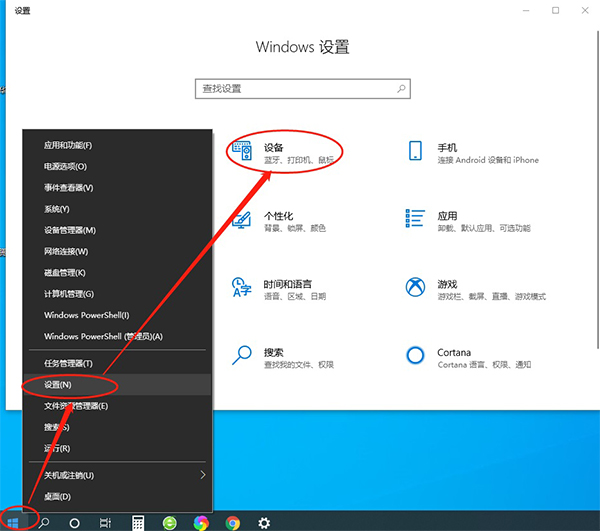Click '卸载、默认应用、可选功能' description text

(x=484, y=228)
